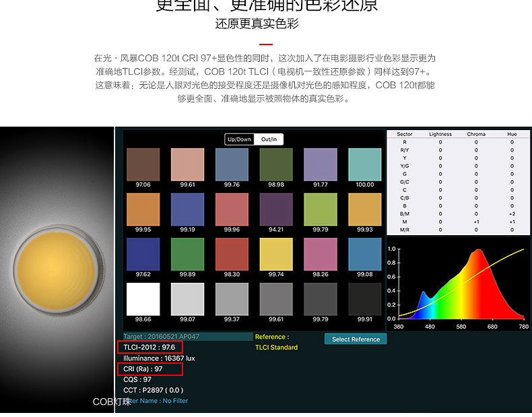The height and width of the screenshot is (417, 532).
Task: Click the spectral distribution graph
Action: [x=458, y=284]
